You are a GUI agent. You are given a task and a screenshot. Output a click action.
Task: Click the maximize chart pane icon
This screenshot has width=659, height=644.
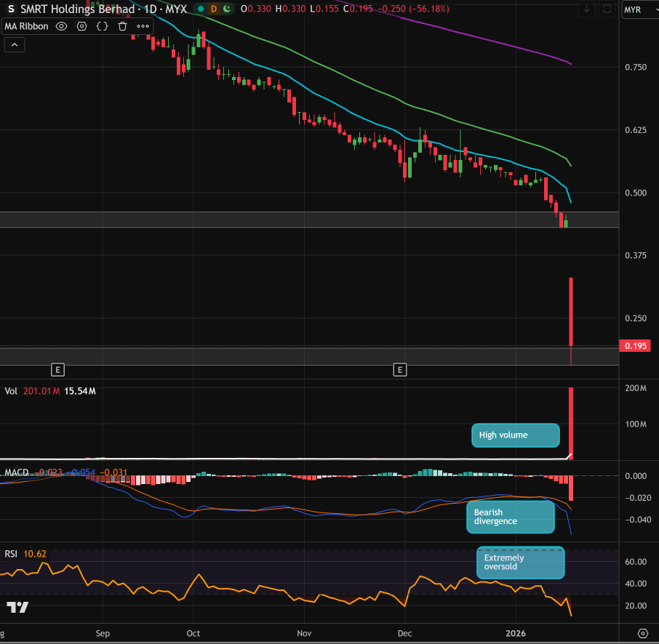607,9
